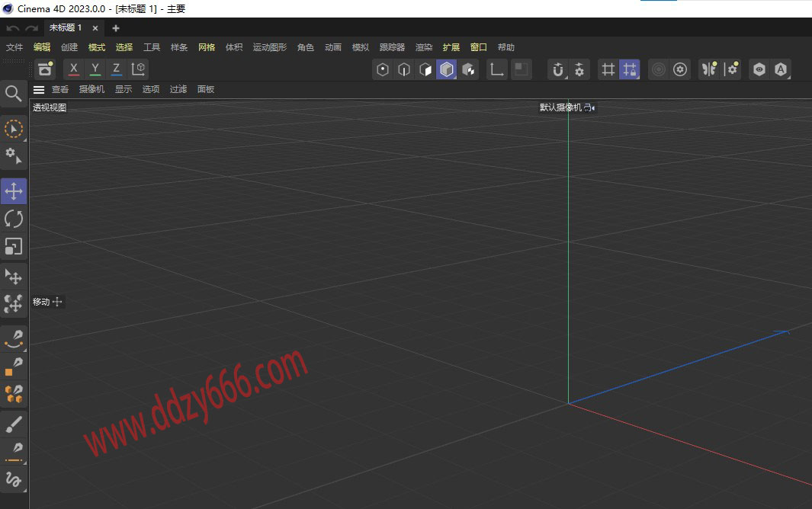812x509 pixels.
Task: Select the live selection tool
Action: tap(14, 129)
